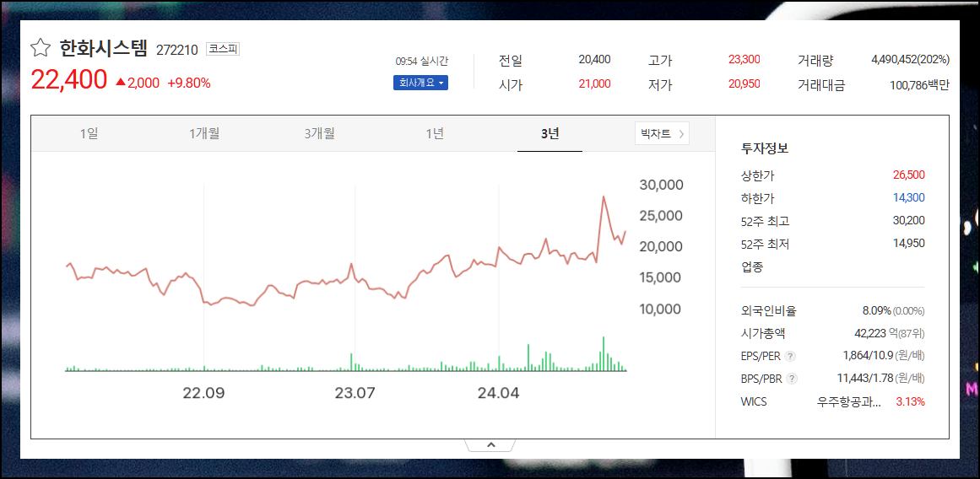Click the 상한가 value 26,500
Screen dimensions: 980x479
tap(909, 175)
